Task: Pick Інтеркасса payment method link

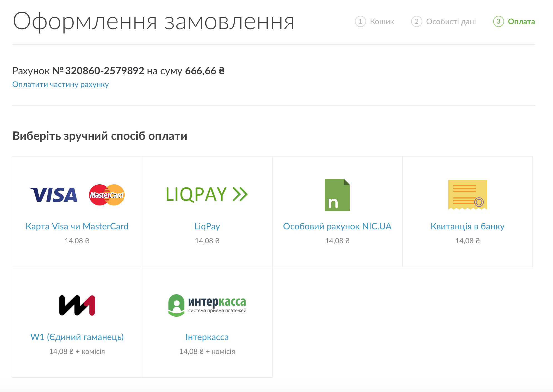Action: pos(207,337)
